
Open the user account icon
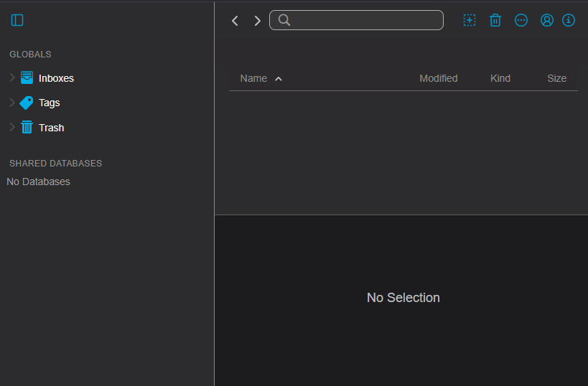point(547,20)
